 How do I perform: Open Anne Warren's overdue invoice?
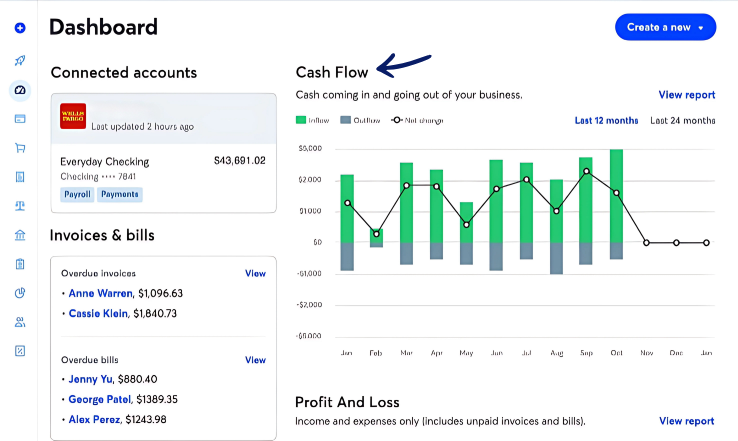[98, 293]
